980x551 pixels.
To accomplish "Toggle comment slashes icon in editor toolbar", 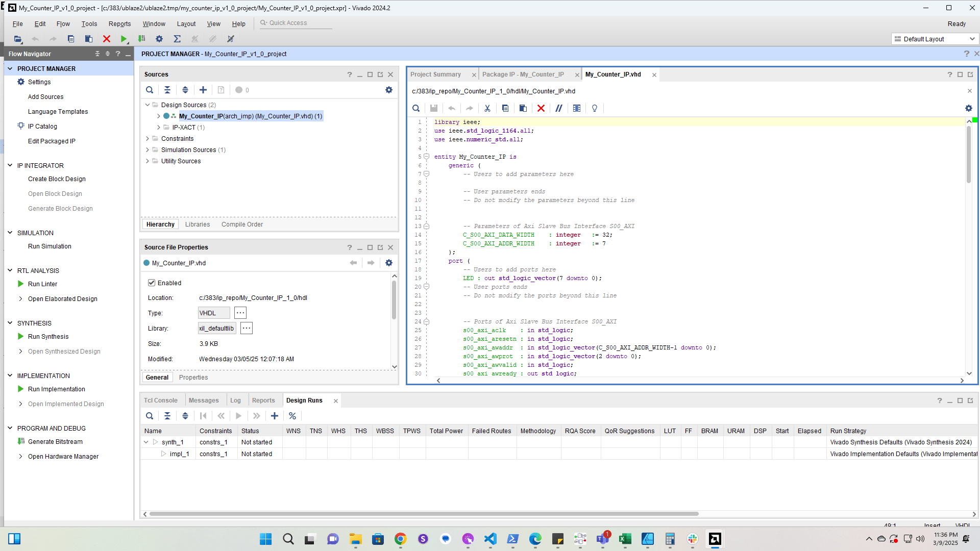I will [x=559, y=108].
